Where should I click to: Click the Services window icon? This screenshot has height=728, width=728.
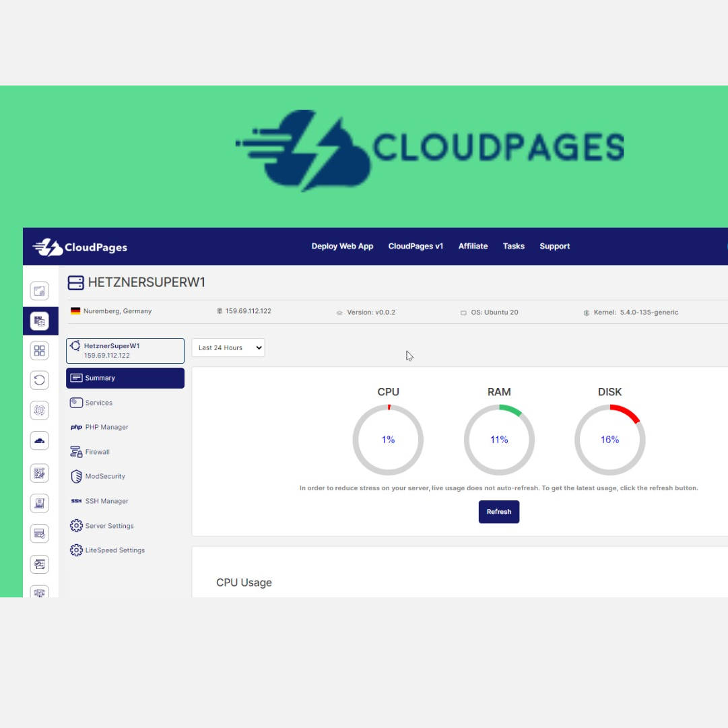tap(76, 403)
